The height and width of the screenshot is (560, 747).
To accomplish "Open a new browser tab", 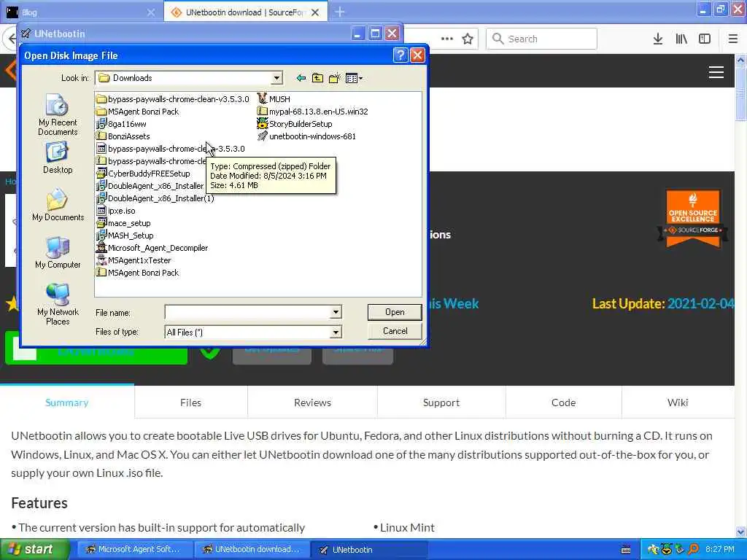I will point(340,12).
